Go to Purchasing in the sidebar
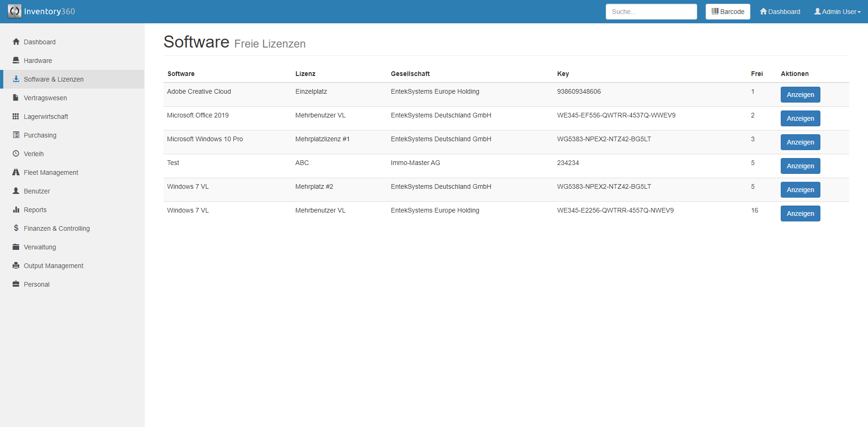Image resolution: width=868 pixels, height=427 pixels. [40, 135]
